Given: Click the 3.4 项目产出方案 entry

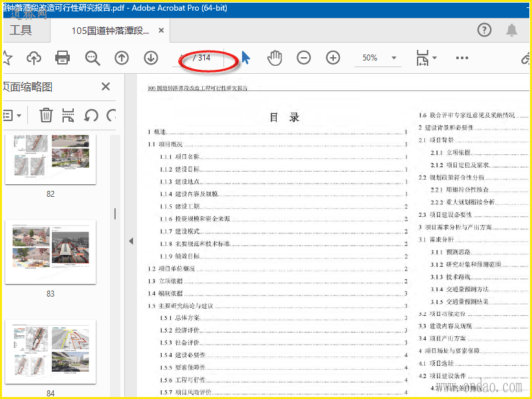Looking at the screenshot, I should coord(473,338).
